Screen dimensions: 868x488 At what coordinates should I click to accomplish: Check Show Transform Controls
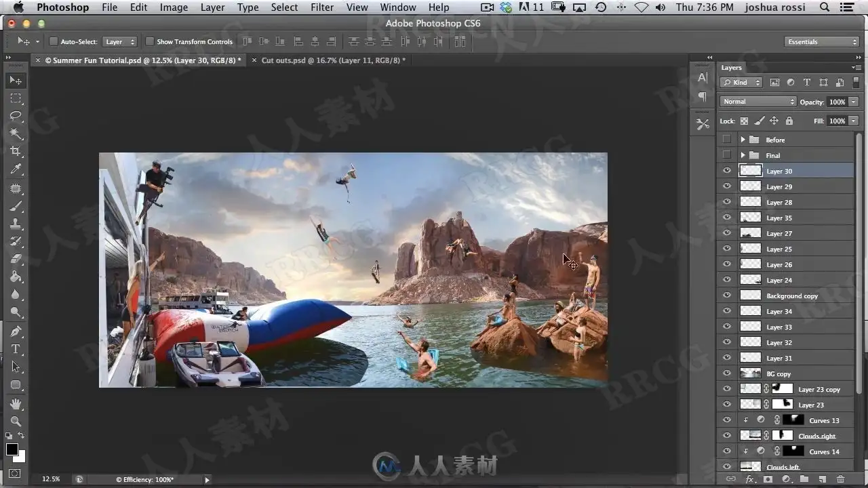150,41
